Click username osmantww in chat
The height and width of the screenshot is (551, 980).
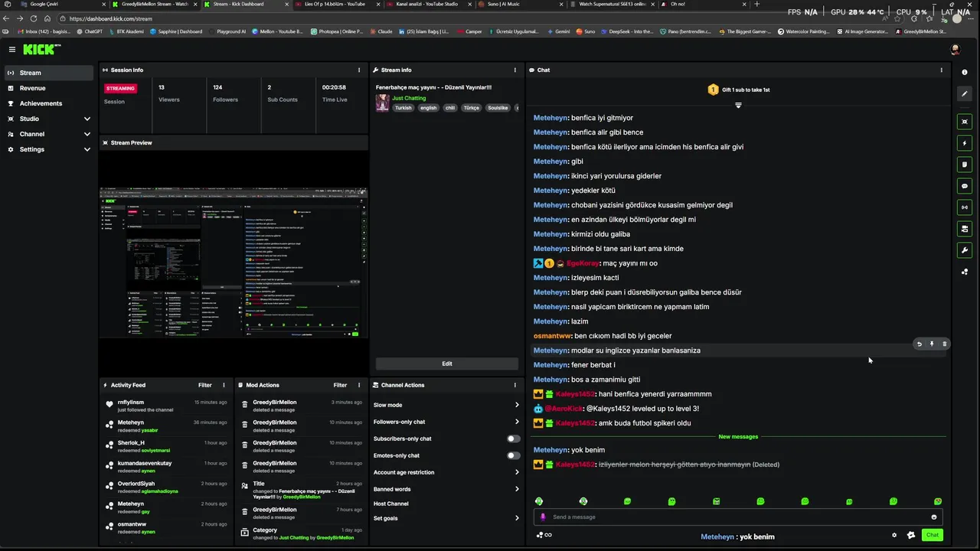553,336
